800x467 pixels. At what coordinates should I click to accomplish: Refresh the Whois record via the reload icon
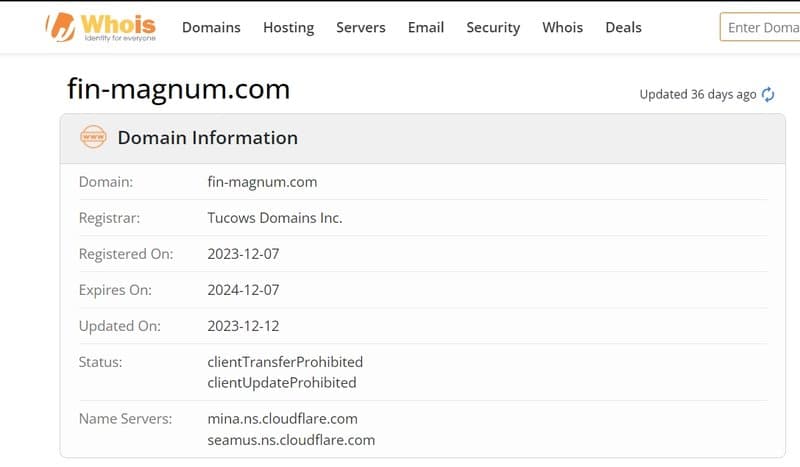[768, 94]
